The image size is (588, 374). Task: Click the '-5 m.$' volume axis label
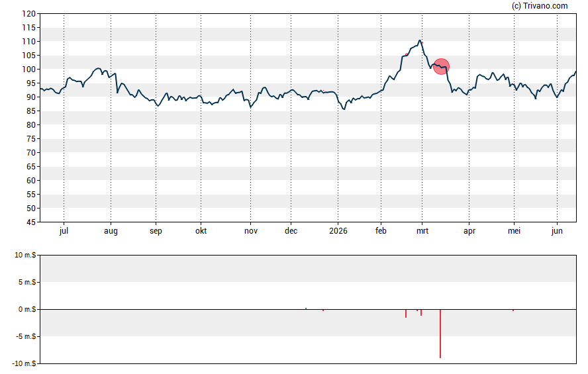pyautogui.click(x=26, y=336)
